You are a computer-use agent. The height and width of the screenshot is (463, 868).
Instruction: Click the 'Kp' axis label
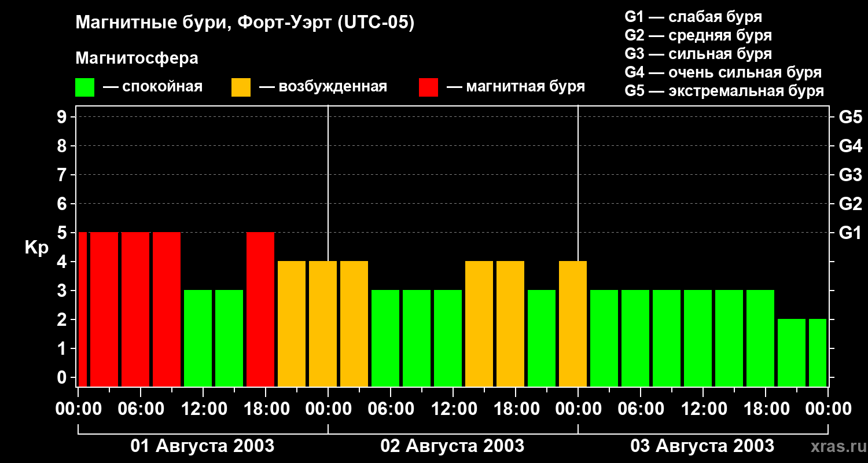(36, 248)
